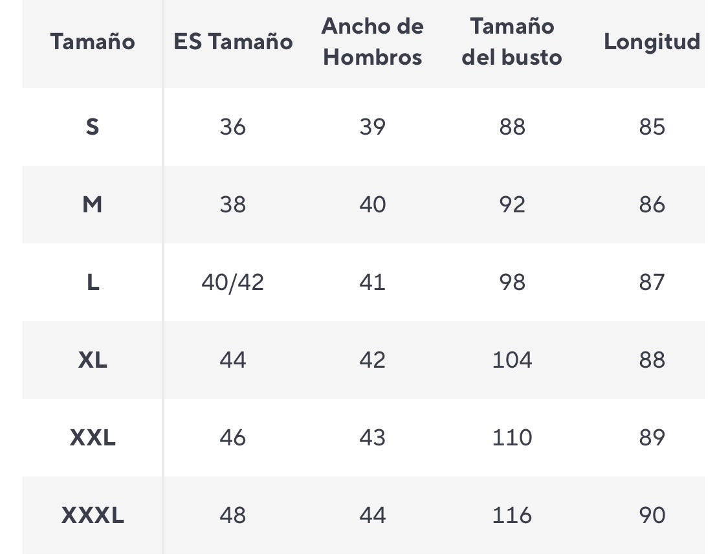The width and height of the screenshot is (728, 560).
Task: Click the 40/42 ES size cell
Action: [x=233, y=282]
